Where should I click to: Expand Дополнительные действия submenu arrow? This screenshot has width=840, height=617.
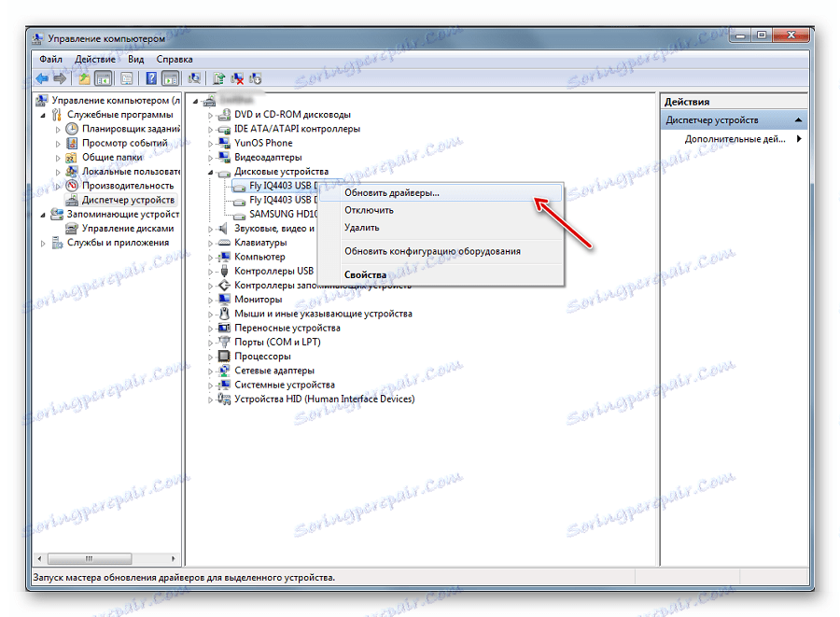(x=799, y=139)
